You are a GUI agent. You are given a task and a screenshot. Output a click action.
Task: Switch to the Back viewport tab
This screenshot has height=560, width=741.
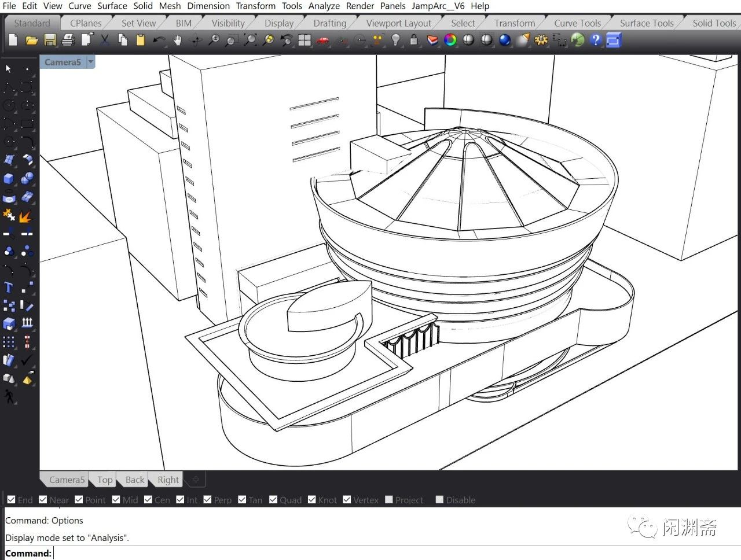[x=135, y=480]
